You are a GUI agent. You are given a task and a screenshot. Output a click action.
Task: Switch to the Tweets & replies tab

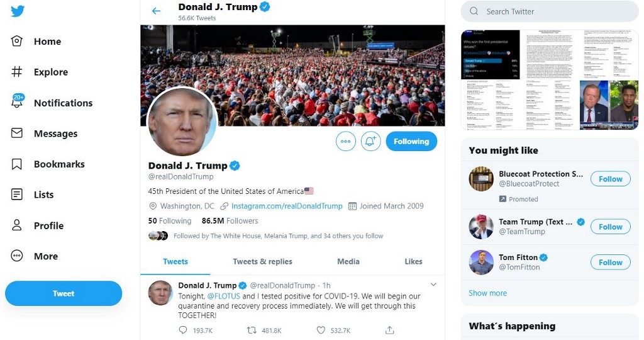262,261
